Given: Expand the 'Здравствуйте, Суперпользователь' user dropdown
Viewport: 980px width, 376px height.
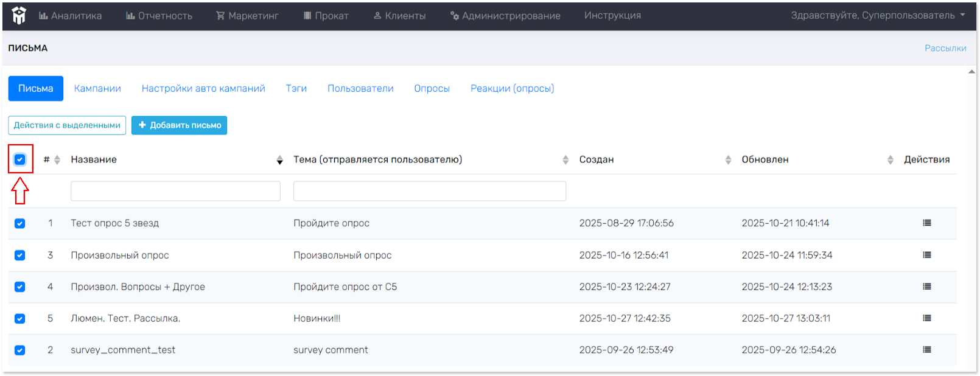Looking at the screenshot, I should click(x=877, y=15).
